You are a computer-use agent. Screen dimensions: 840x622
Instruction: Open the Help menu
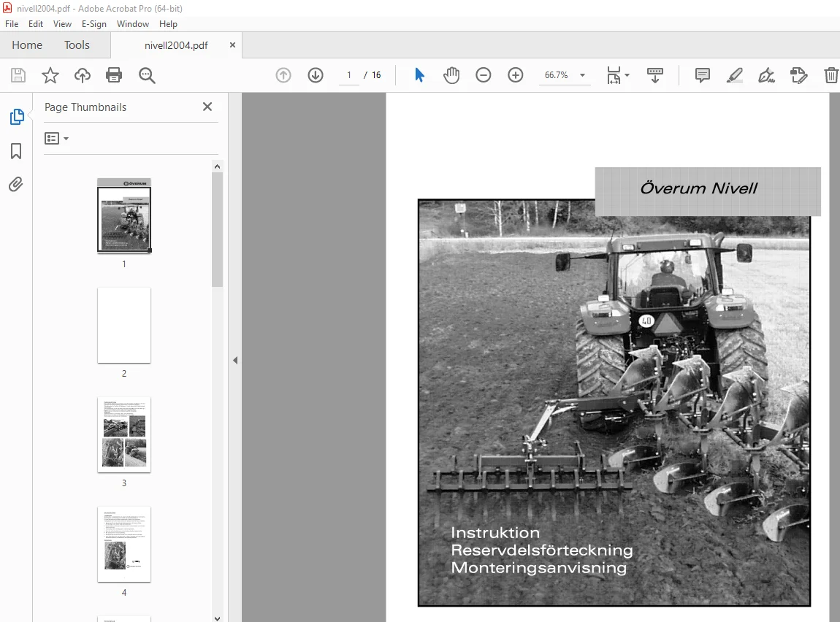coord(168,23)
